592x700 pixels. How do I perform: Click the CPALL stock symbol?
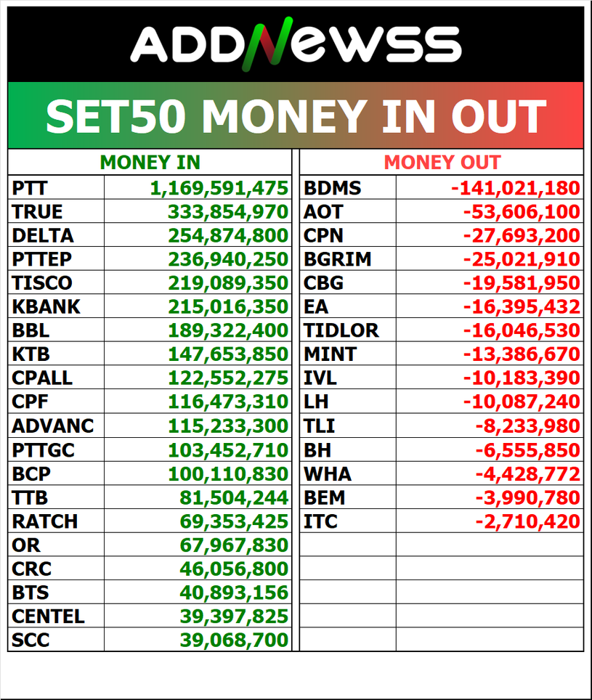click(x=43, y=378)
